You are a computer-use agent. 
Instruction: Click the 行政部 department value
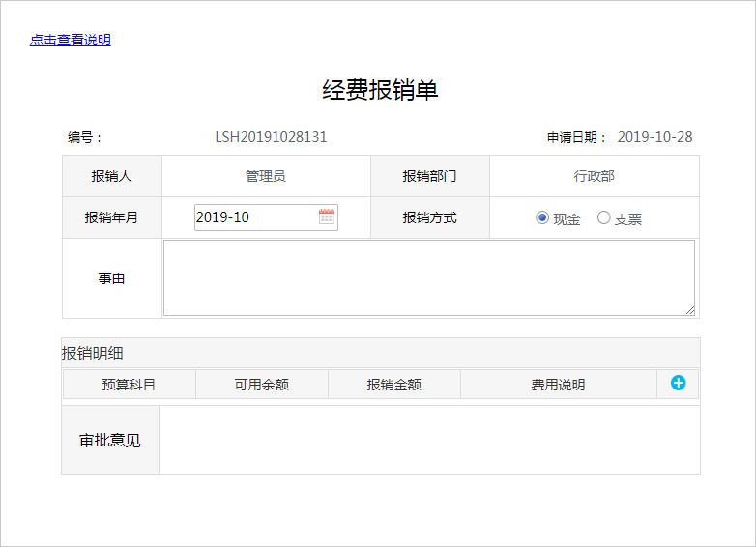tap(594, 176)
